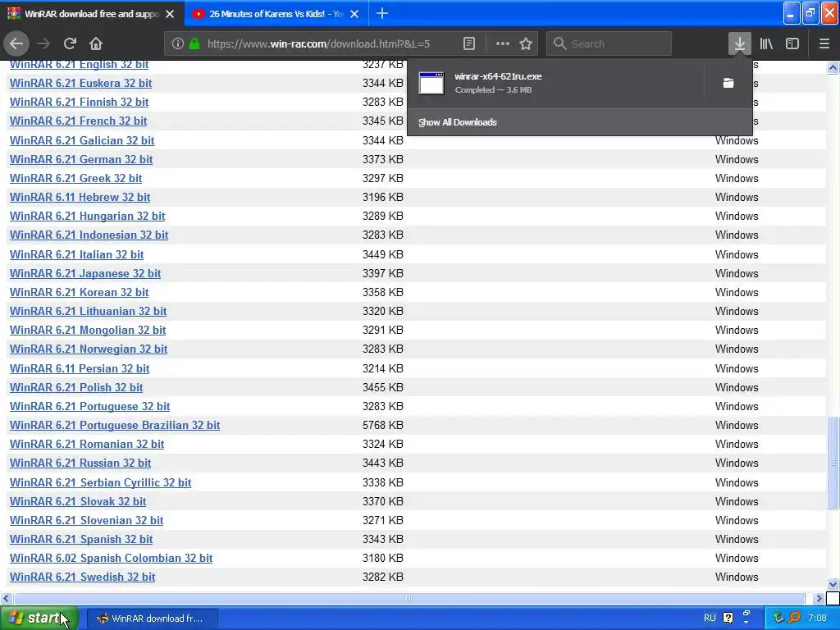The height and width of the screenshot is (630, 840).
Task: Open WinRAR 6.21 Serbian Cyrillic 32 bit link
Action: tap(100, 482)
